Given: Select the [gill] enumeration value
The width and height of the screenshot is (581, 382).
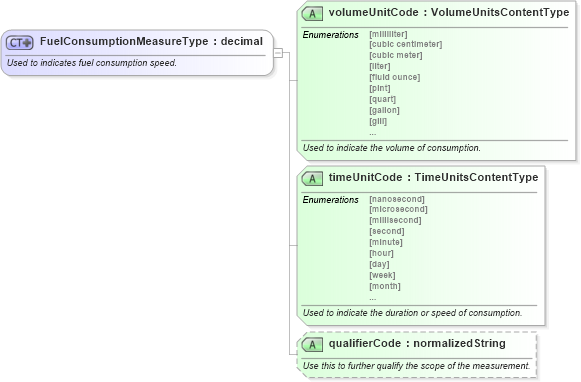Looking at the screenshot, I should tap(378, 121).
